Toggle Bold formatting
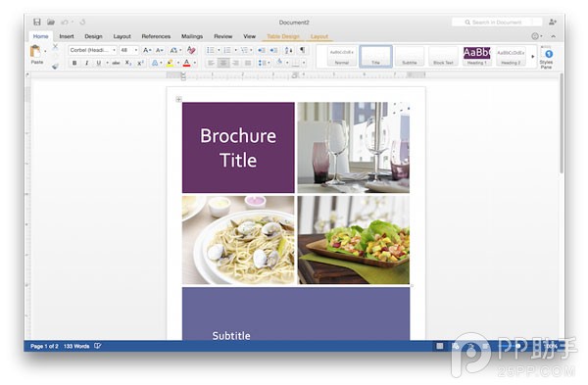Image resolution: width=588 pixels, height=385 pixels. [x=74, y=63]
